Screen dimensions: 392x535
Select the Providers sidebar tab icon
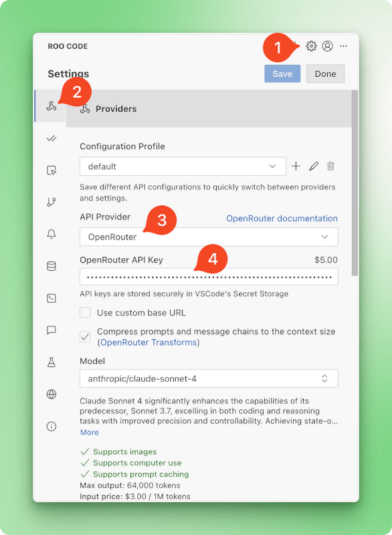click(x=52, y=106)
